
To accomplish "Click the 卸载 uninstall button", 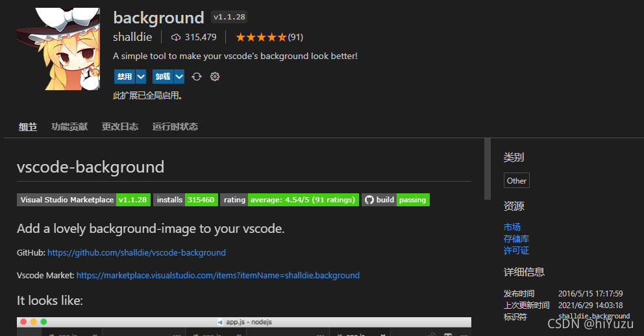I will (163, 77).
